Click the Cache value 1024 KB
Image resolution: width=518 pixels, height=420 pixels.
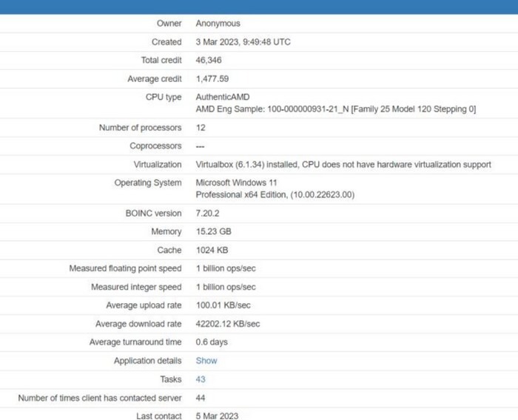click(212, 250)
